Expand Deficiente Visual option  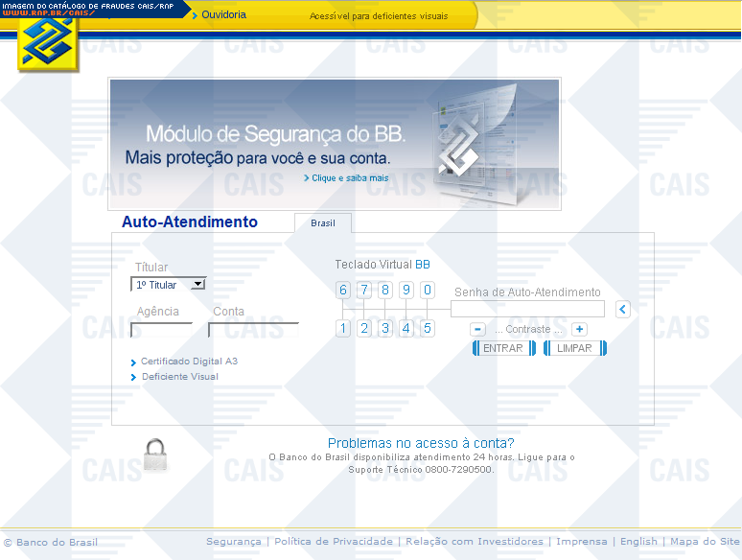179,377
